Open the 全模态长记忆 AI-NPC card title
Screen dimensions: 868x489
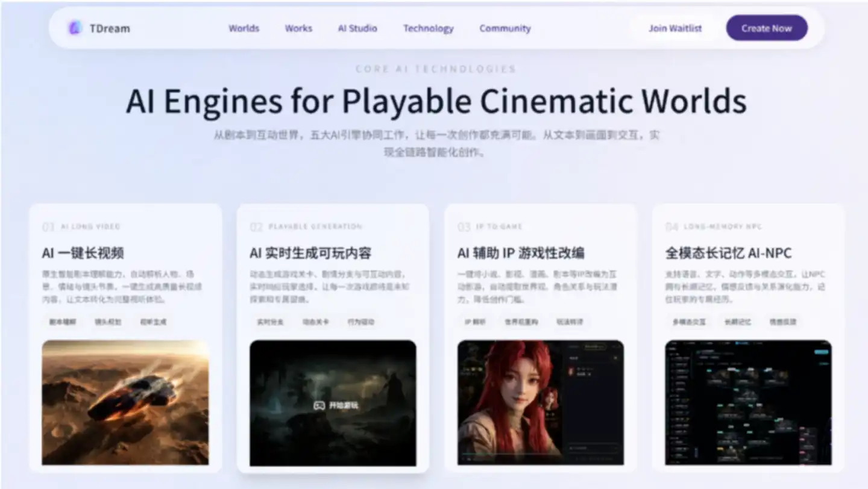(x=729, y=253)
